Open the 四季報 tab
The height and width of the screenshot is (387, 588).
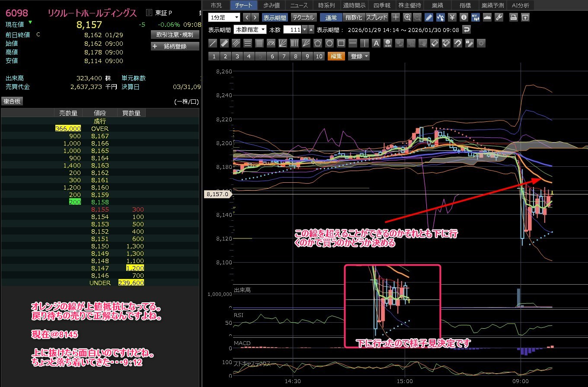coord(381,5)
